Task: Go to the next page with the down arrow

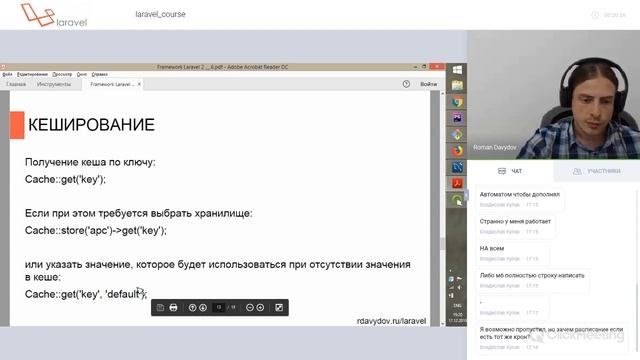Action: click(x=203, y=307)
